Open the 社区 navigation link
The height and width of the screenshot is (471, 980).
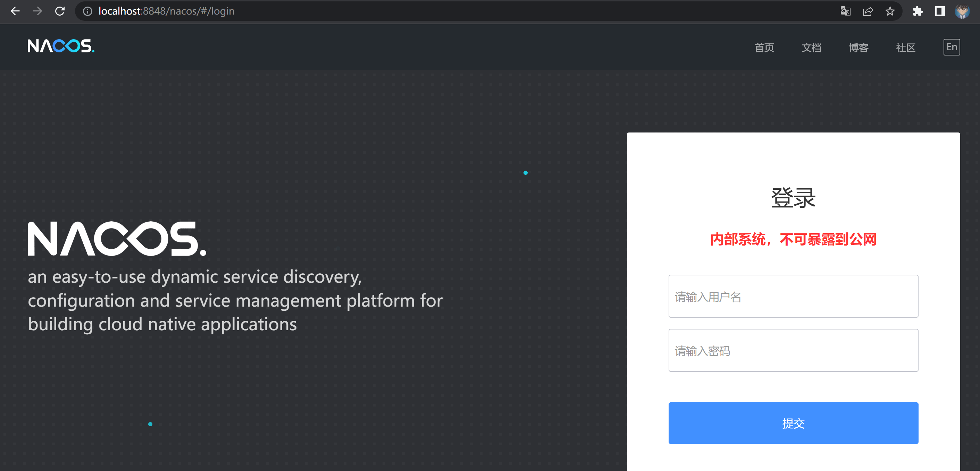tap(905, 48)
